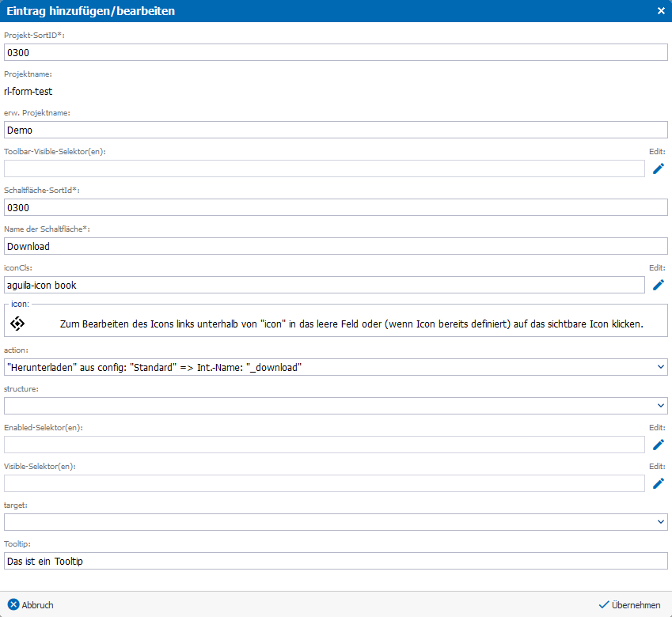Click the rl-form-test project name text
The width and height of the screenshot is (672, 617).
(x=28, y=91)
